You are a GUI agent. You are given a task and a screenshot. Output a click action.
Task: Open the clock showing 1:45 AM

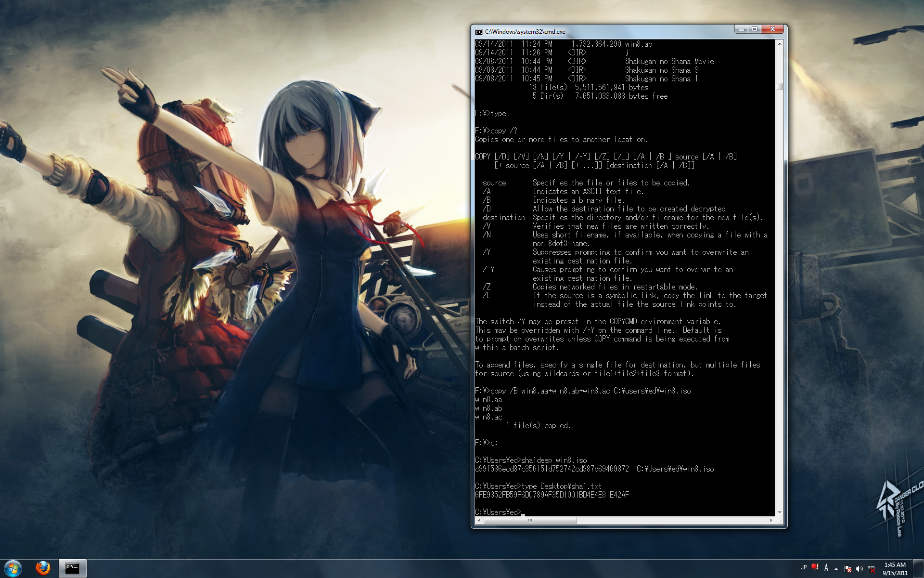coord(895,569)
